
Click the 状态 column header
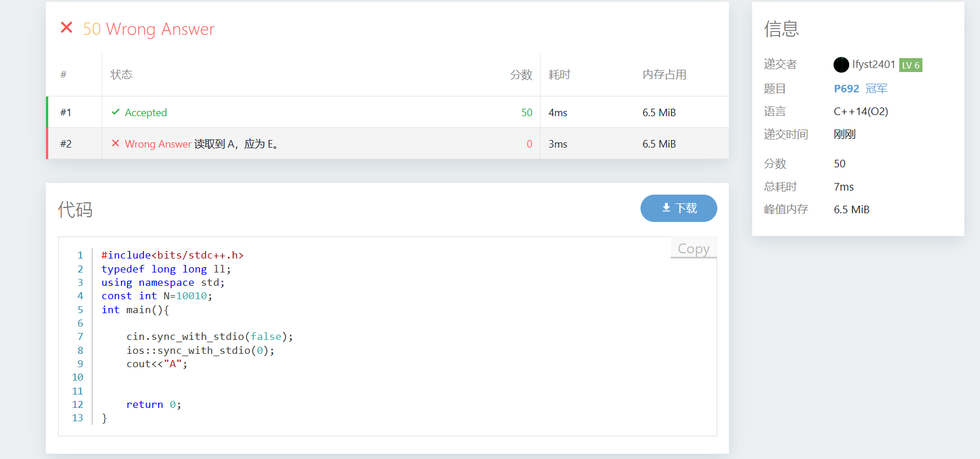click(x=121, y=74)
